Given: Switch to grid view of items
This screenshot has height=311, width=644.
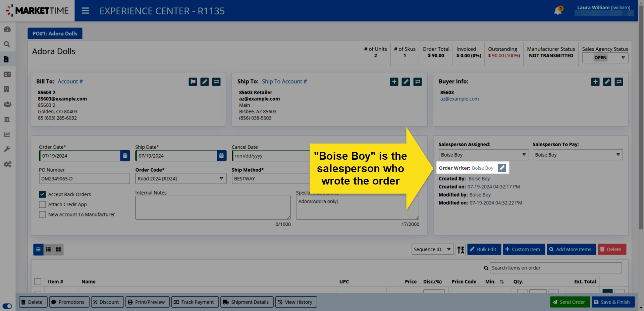Looking at the screenshot, I should 58,250.
